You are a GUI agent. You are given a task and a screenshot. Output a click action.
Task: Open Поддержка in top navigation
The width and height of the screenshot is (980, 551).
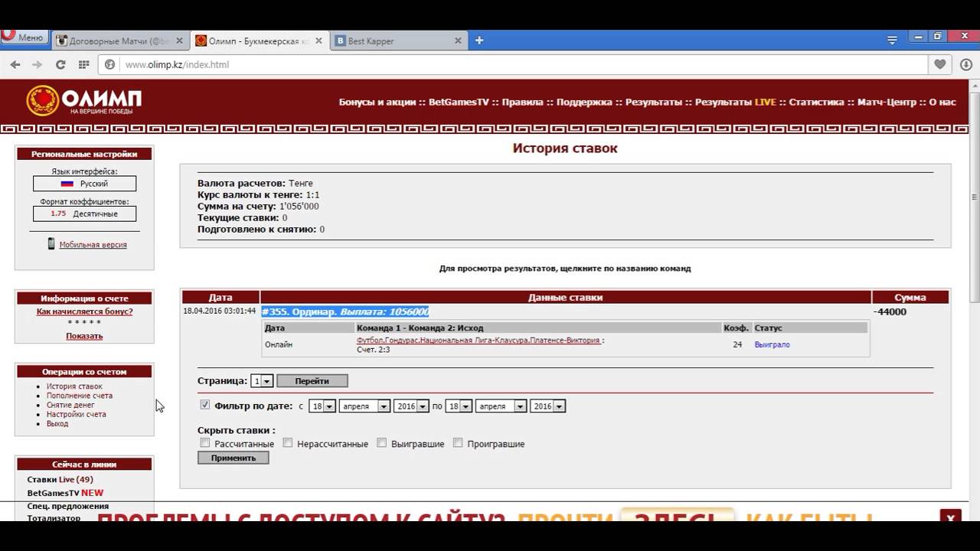584,102
